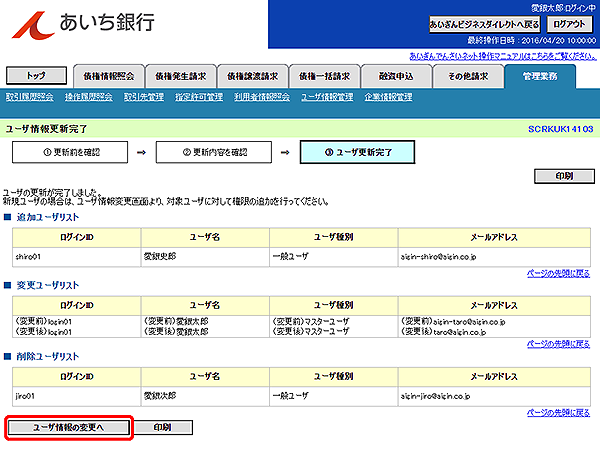Switch to 融資申込 tab
This screenshot has height=465, width=600.
pos(396,77)
